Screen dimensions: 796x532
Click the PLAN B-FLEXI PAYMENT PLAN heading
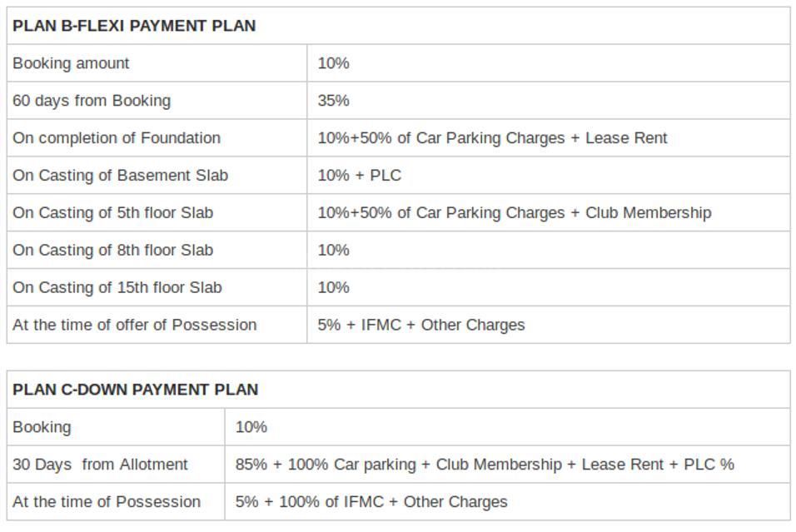(134, 26)
